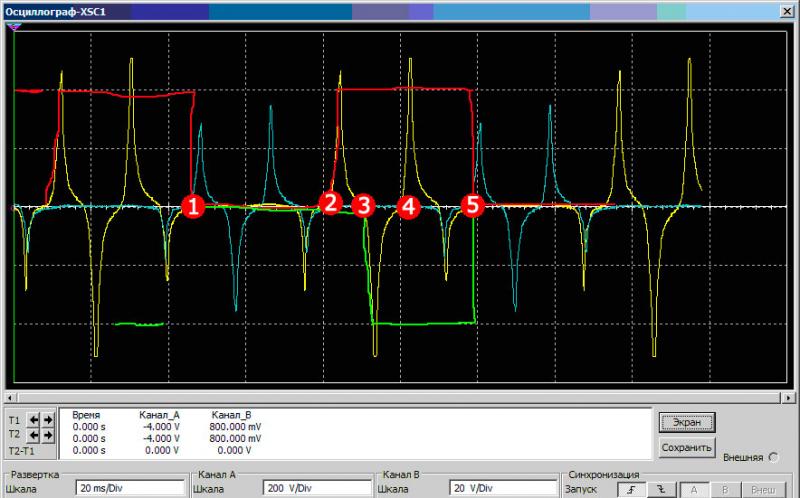Click the T1 cursor right arrow
This screenshot has width=800, height=498.
coord(45,420)
